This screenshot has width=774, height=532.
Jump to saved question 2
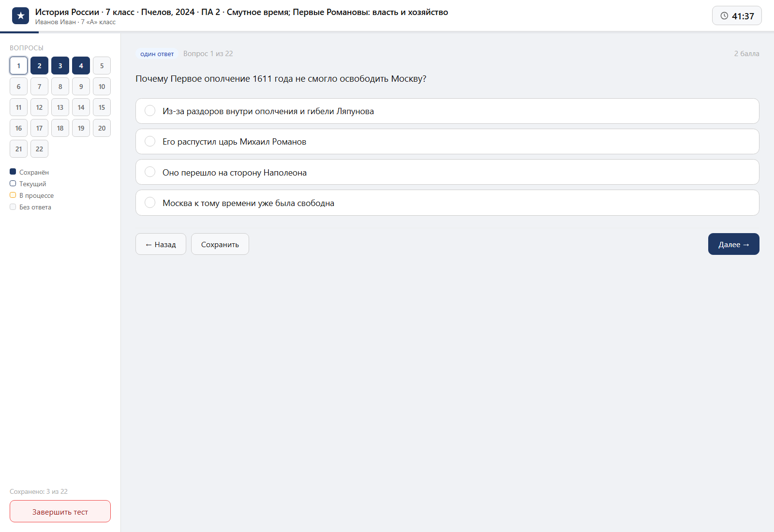click(x=39, y=66)
